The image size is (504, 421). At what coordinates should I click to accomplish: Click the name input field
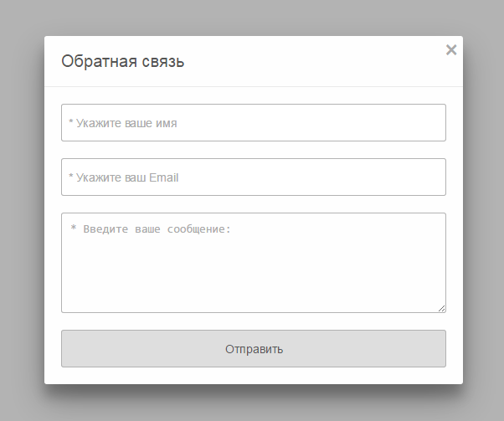click(x=253, y=123)
